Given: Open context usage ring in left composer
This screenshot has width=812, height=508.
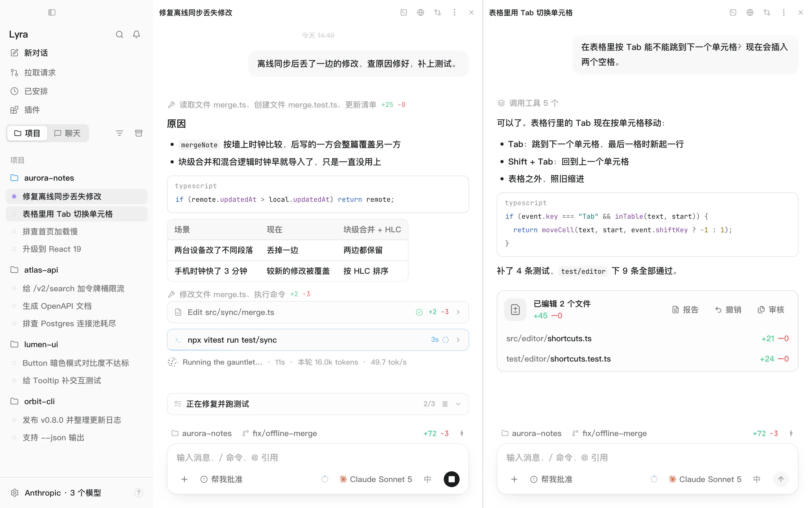Looking at the screenshot, I should tap(325, 479).
